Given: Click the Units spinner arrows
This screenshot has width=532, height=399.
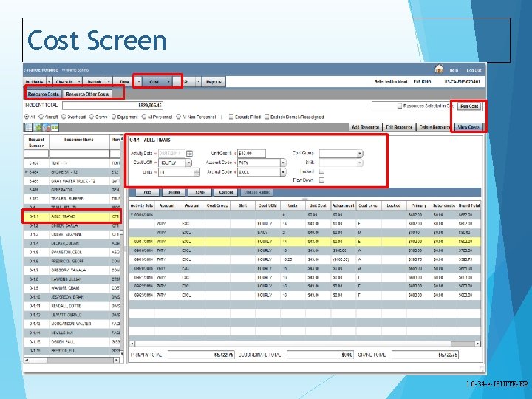Looking at the screenshot, I should tap(197, 172).
